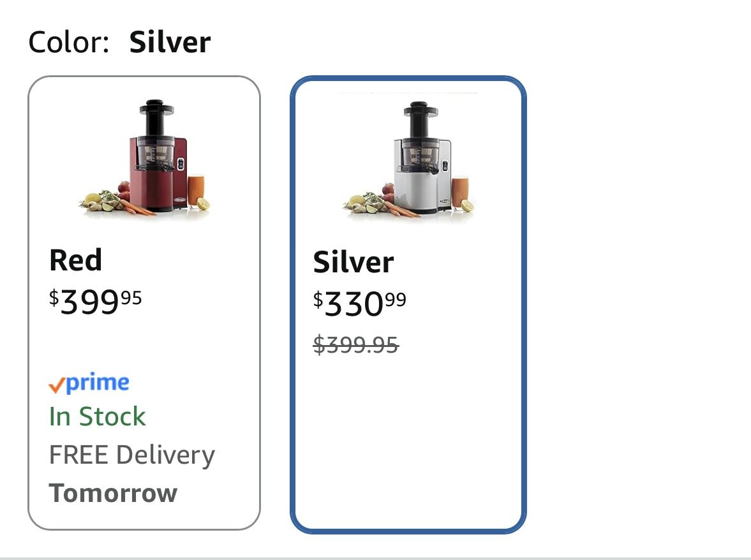Click bold "Silver" in the Color heading
The height and width of the screenshot is (560, 751).
tap(170, 43)
